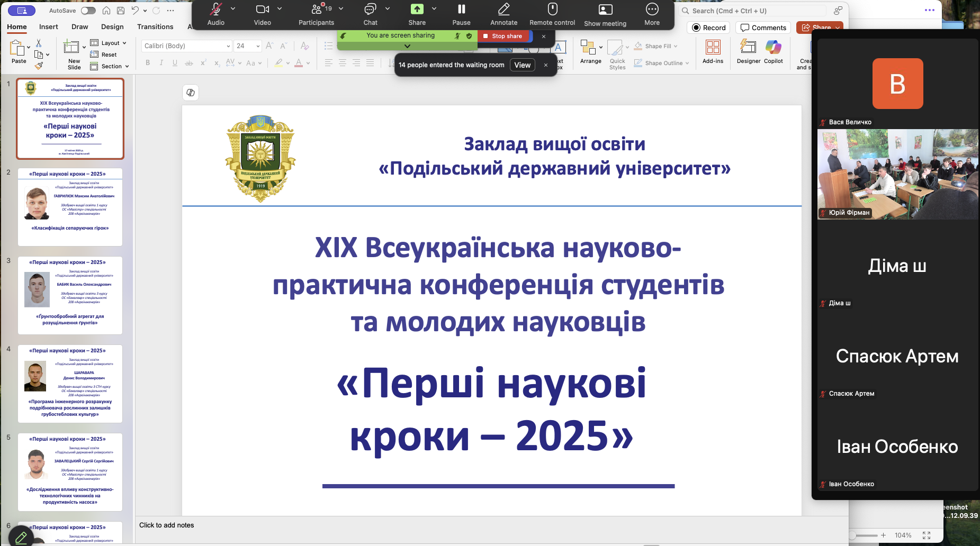980x546 pixels.
Task: Open the Annotate tool in Zoom toolbar
Action: pyautogui.click(x=504, y=14)
